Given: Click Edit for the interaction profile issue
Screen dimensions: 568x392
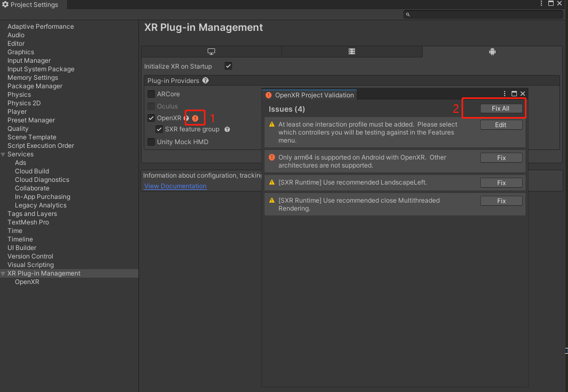Looking at the screenshot, I should (x=501, y=125).
